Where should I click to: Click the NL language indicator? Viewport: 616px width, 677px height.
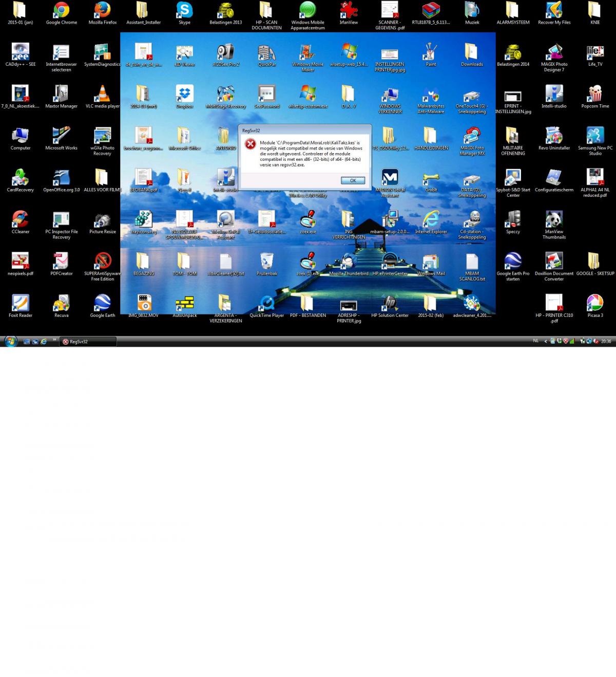536,341
